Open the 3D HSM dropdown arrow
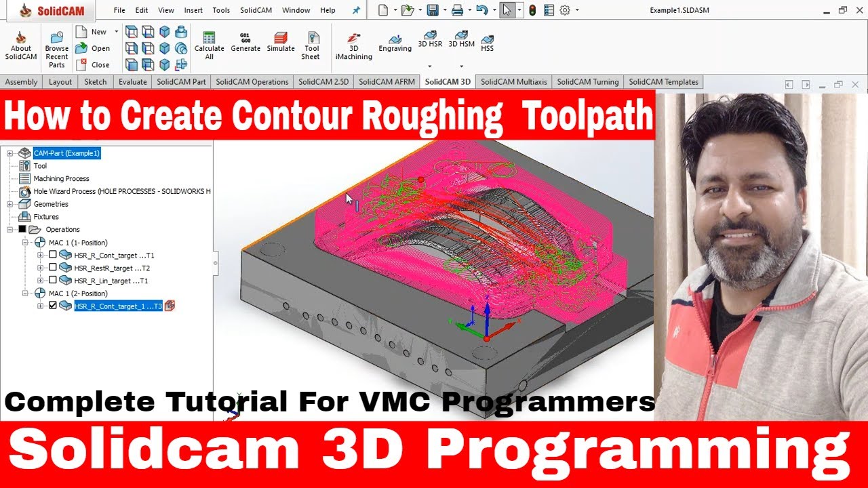Image resolution: width=868 pixels, height=488 pixels. [x=462, y=66]
